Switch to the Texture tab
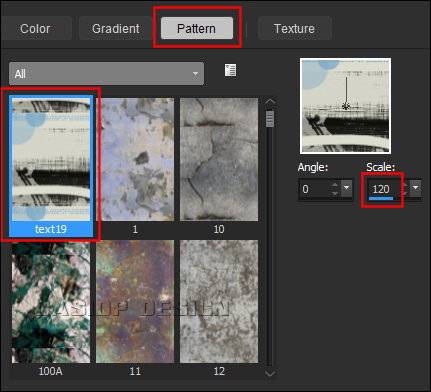431x392 pixels. click(x=294, y=29)
